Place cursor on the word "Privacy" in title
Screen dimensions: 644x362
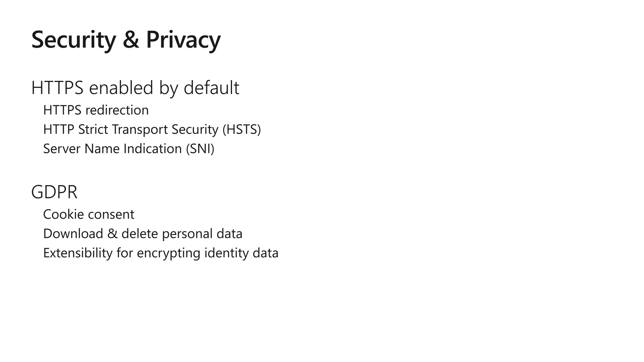coord(183,40)
